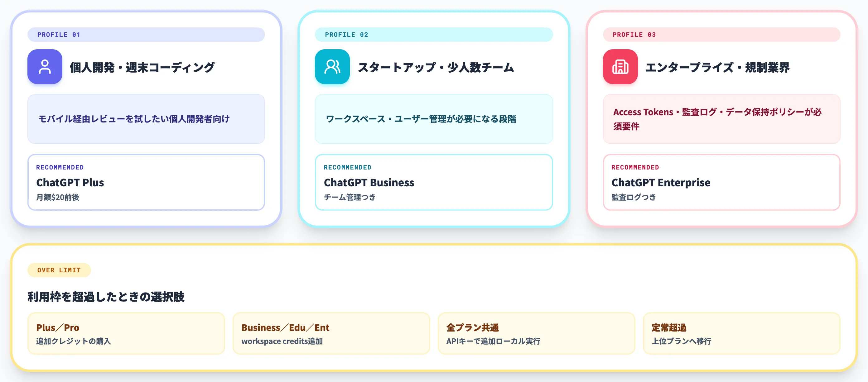Select the PROFILE 02 badge

pos(434,35)
